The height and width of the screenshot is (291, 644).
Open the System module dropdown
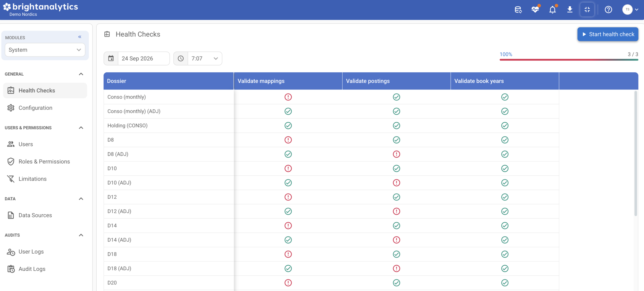click(45, 50)
